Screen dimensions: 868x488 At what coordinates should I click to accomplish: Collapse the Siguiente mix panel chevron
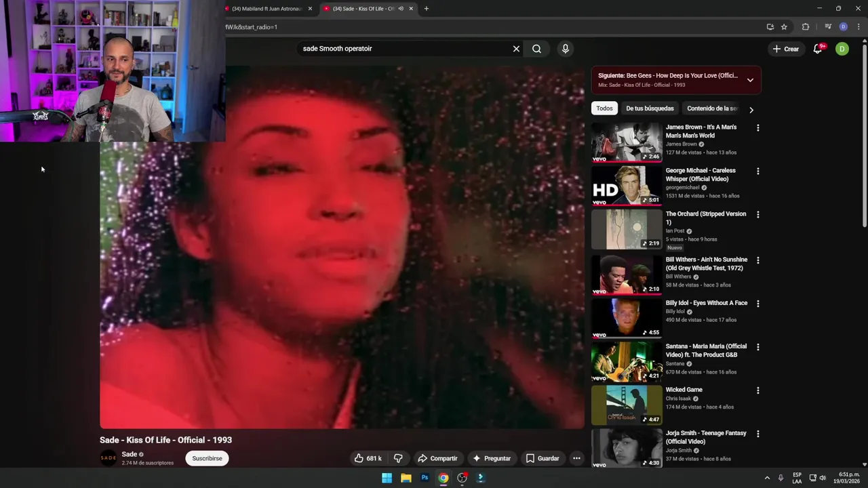750,80
